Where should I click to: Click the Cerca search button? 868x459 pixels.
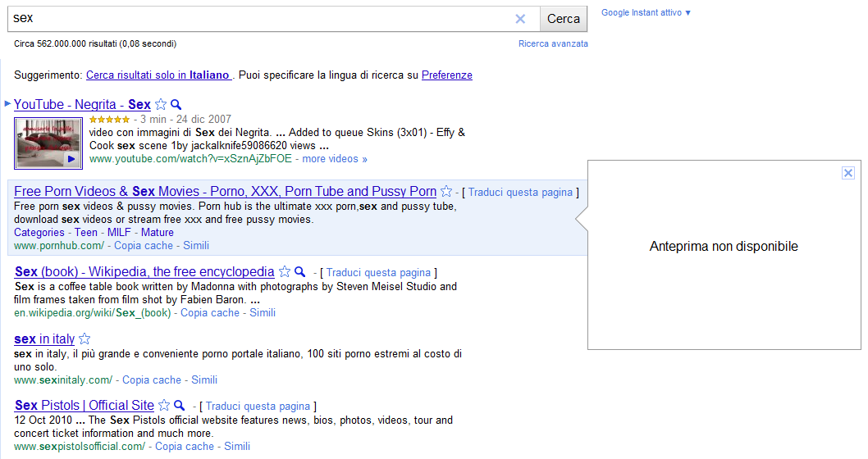[x=564, y=19]
